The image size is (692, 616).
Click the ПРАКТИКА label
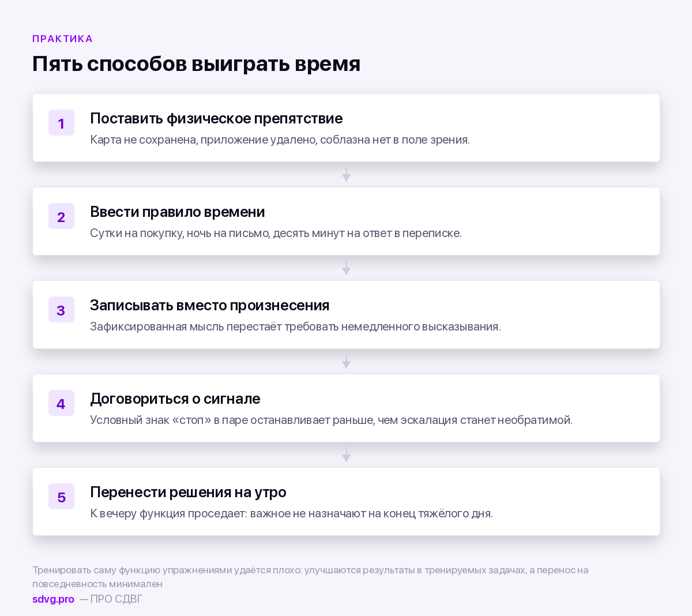62,39
